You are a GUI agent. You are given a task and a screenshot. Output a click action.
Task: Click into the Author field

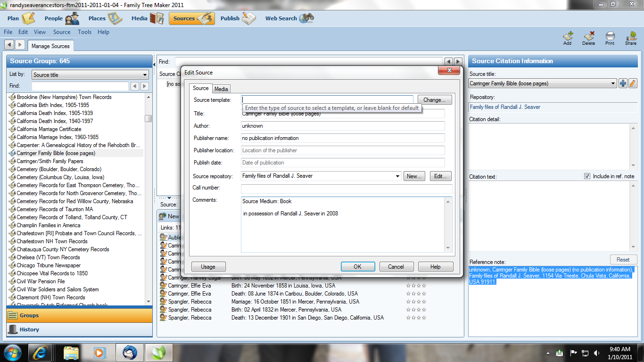click(x=343, y=126)
